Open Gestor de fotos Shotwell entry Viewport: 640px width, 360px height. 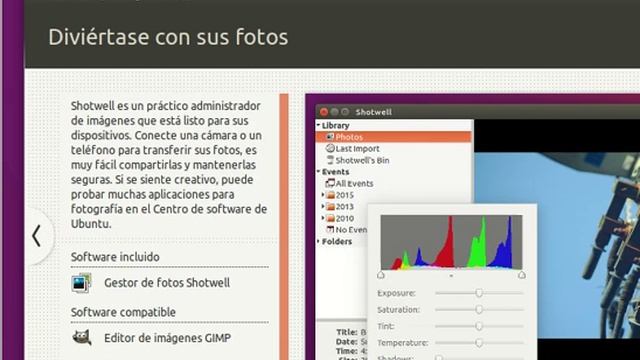167,282
